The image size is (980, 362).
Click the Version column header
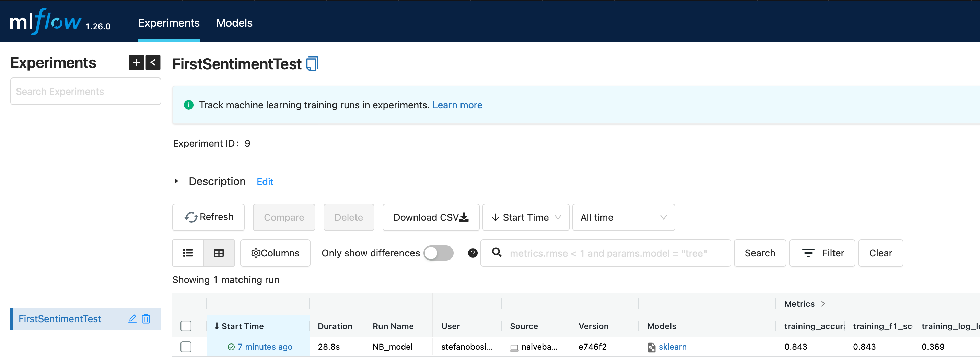[594, 326]
